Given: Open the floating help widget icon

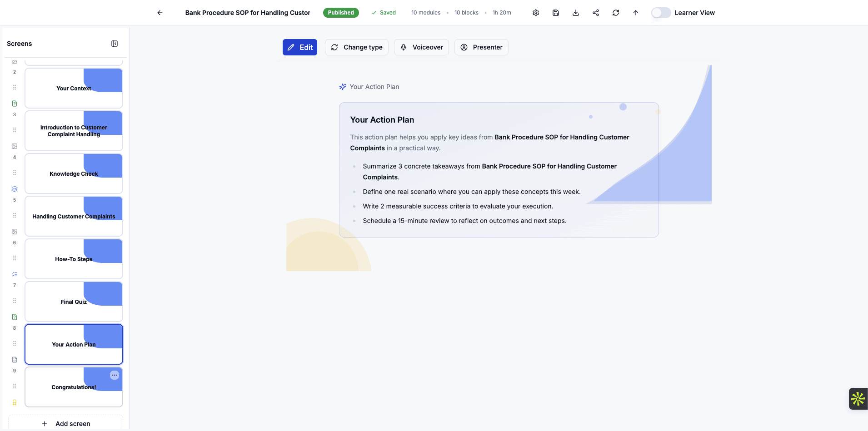Looking at the screenshot, I should [858, 399].
